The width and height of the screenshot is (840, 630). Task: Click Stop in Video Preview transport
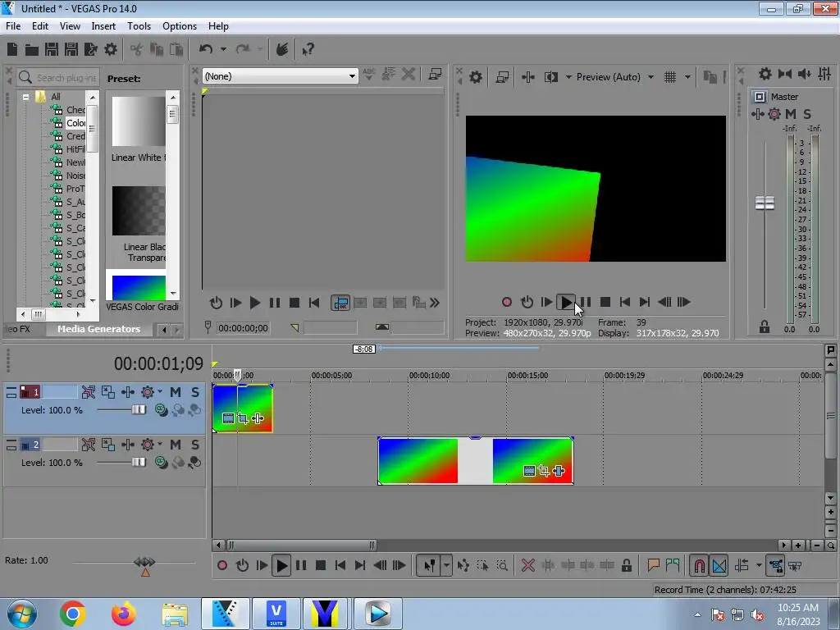[605, 302]
